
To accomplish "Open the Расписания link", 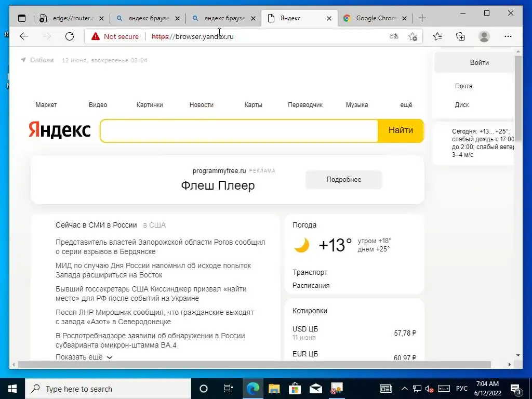I will pyautogui.click(x=311, y=286).
